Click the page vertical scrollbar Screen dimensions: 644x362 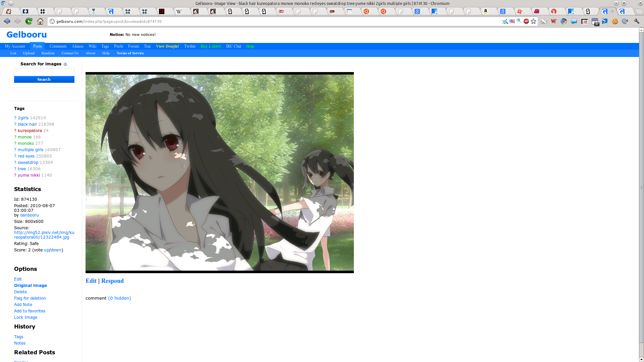click(641, 188)
